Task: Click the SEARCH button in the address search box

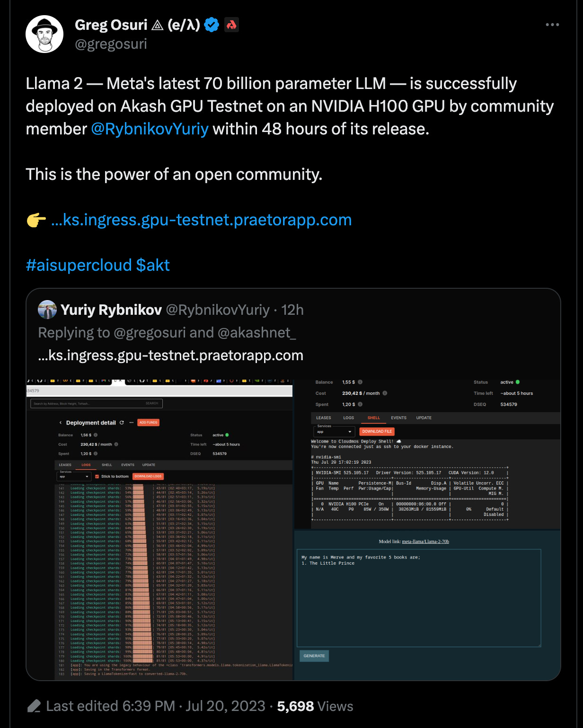Action: pyautogui.click(x=152, y=403)
